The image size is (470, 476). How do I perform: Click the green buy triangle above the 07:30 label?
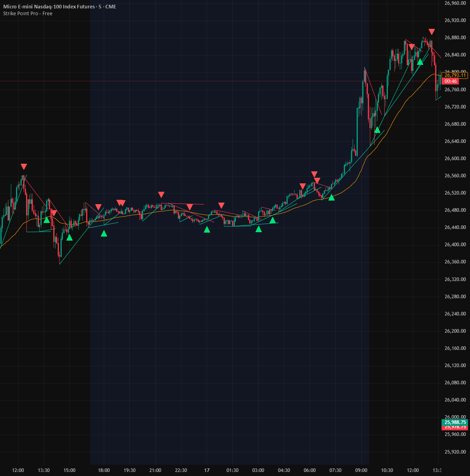[331, 198]
